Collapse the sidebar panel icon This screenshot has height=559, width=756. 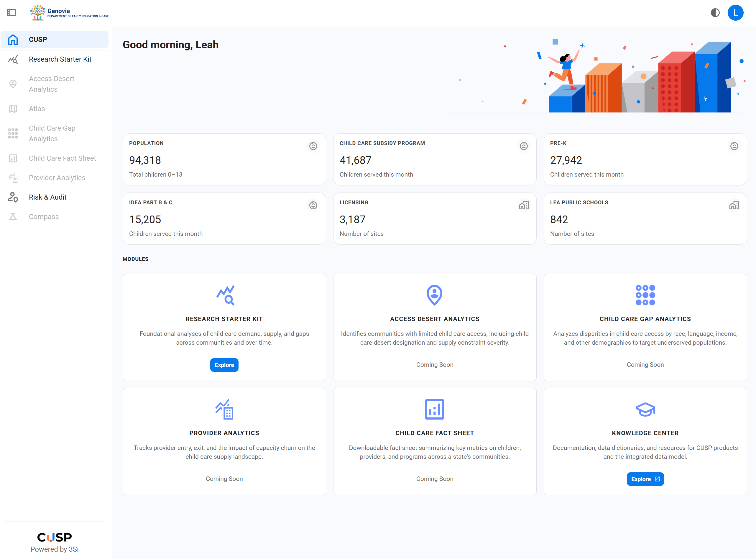click(11, 13)
